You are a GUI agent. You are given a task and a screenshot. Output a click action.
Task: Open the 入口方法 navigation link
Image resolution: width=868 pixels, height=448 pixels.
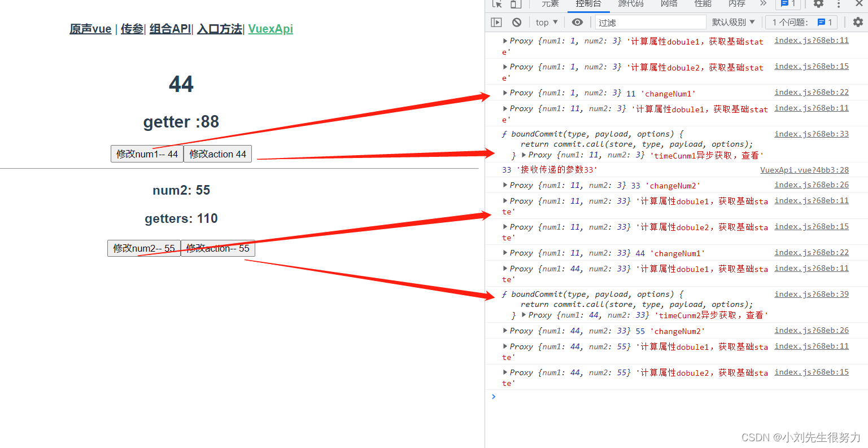tap(220, 29)
